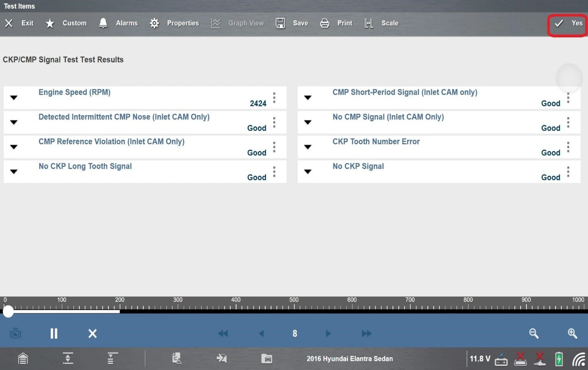The image size is (588, 370).
Task: Expand the No CKP Signal row
Action: pyautogui.click(x=308, y=172)
